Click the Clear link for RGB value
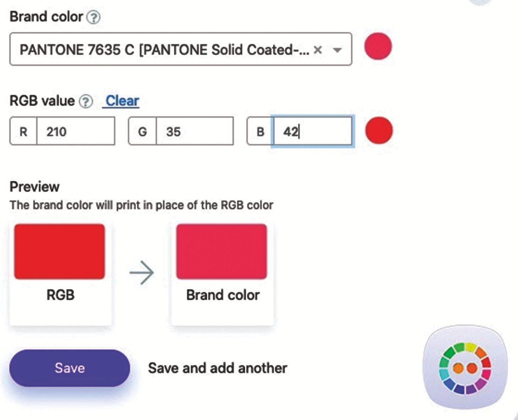 122,101
